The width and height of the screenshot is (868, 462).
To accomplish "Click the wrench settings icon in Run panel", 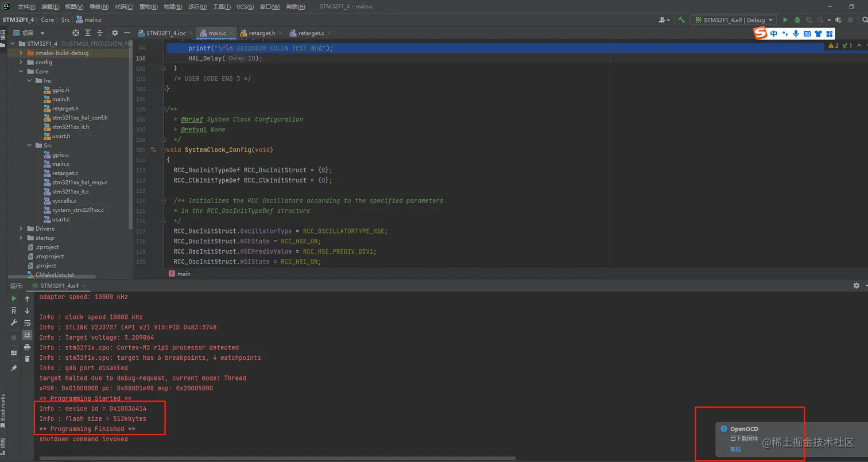I will [14, 323].
